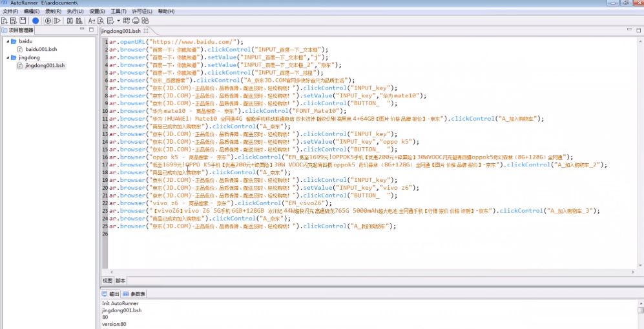
Task: Open dropdown arrow beside the list toolbar icon
Action: [x=118, y=21]
